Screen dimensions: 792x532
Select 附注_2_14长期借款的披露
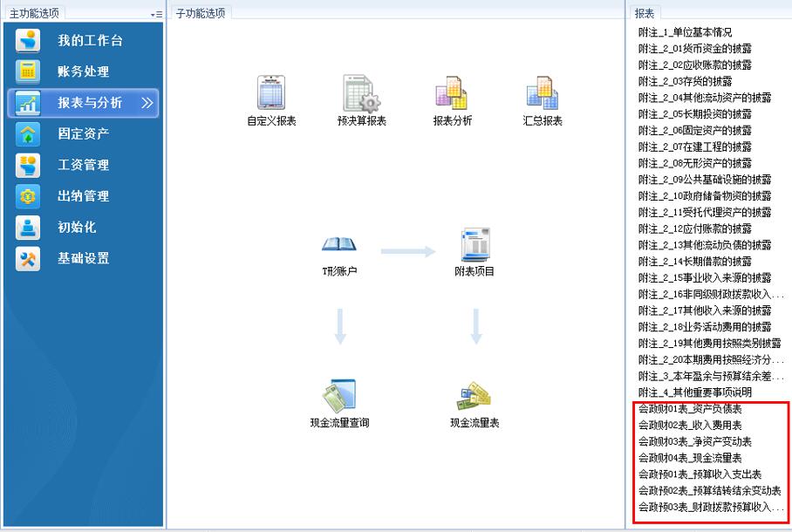[x=695, y=261]
